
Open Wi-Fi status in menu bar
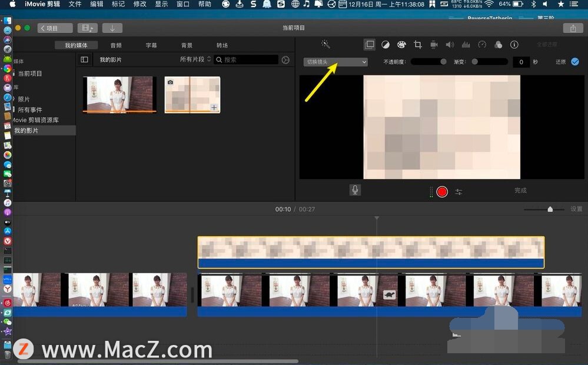(489, 4)
